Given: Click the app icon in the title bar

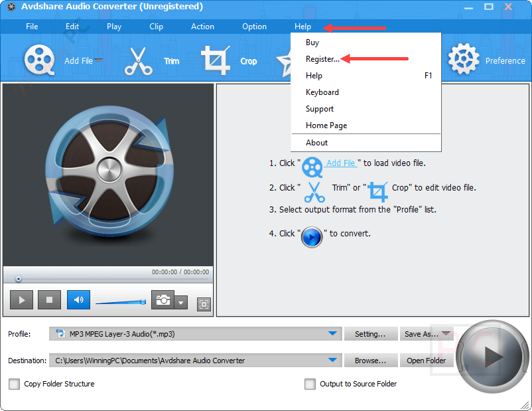Looking at the screenshot, I should (x=11, y=7).
